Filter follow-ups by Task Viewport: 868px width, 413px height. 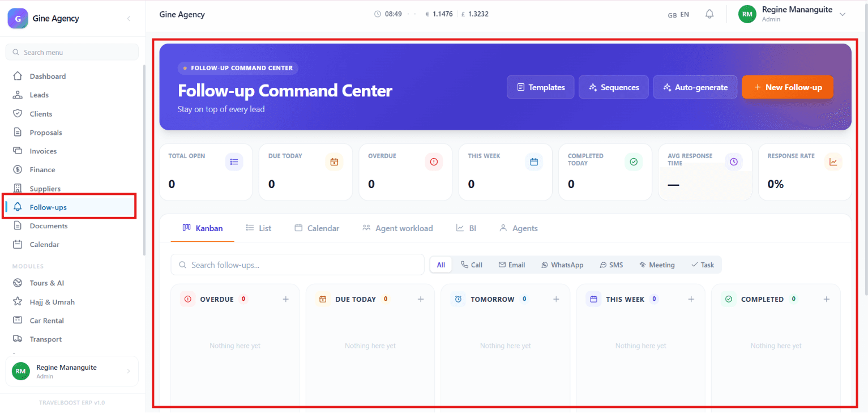[x=703, y=265]
